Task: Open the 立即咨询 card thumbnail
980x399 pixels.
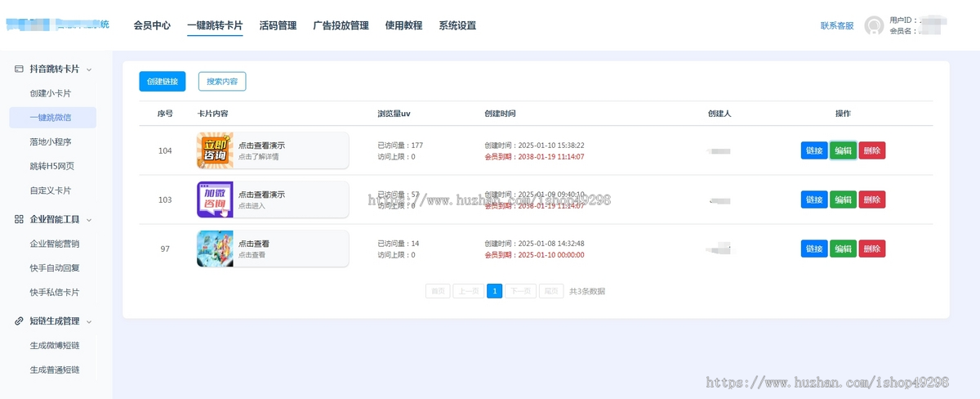Action: pos(215,150)
